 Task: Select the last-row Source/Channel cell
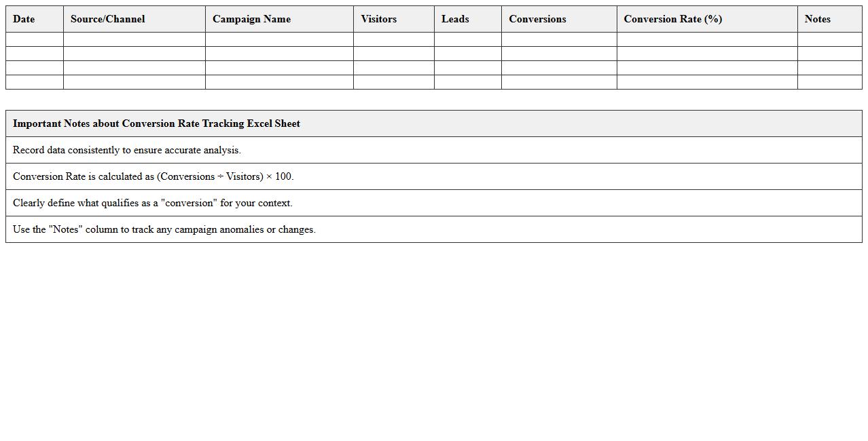tap(134, 82)
